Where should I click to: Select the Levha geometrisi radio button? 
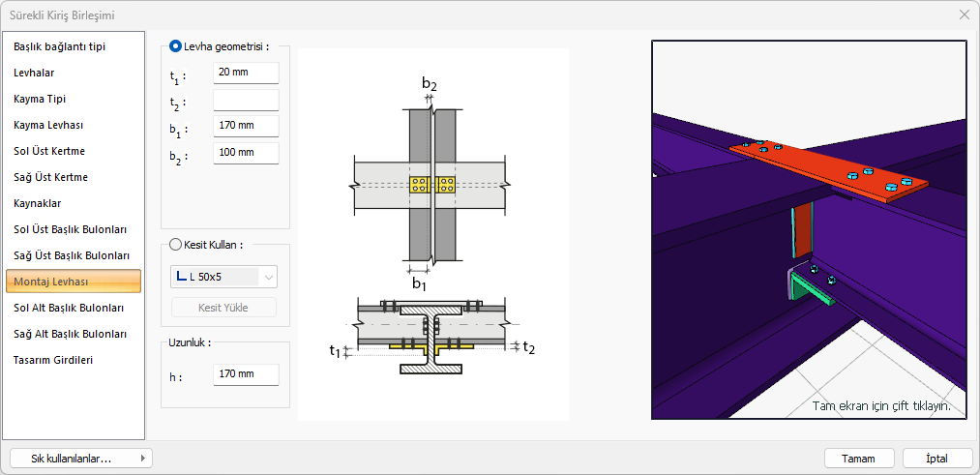(176, 46)
